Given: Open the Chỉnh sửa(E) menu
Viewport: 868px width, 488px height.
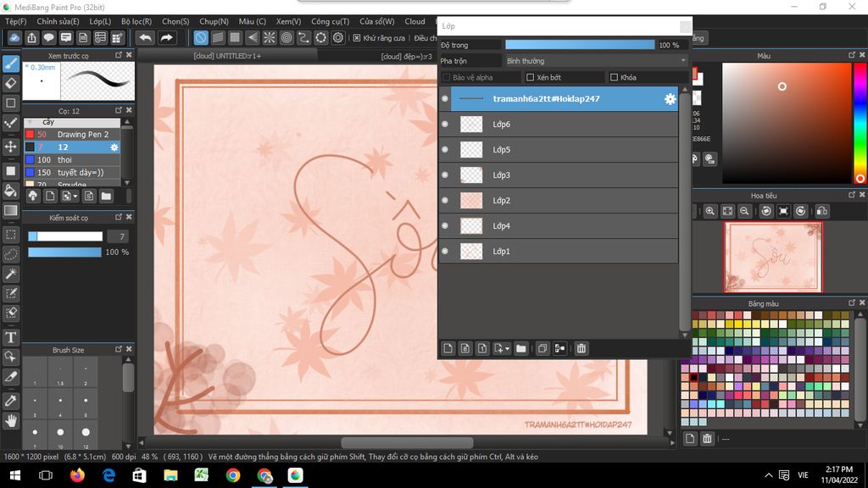Looking at the screenshot, I should pos(58,21).
